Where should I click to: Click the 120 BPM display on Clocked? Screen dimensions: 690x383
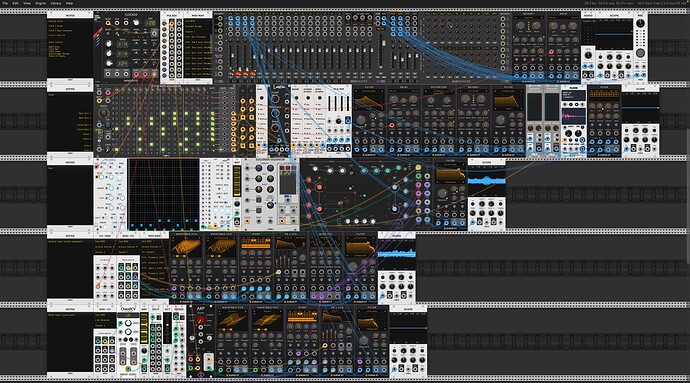tap(150, 23)
